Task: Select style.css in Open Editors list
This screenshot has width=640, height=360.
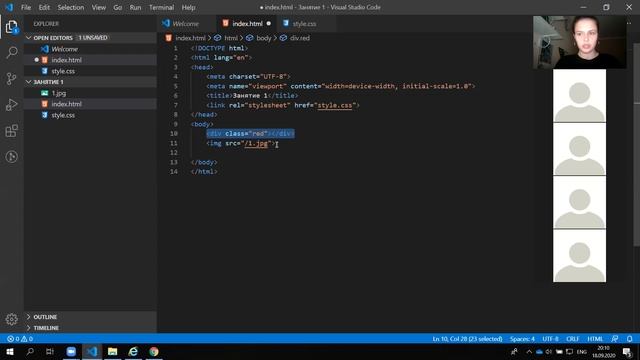Action: pyautogui.click(x=90, y=71)
